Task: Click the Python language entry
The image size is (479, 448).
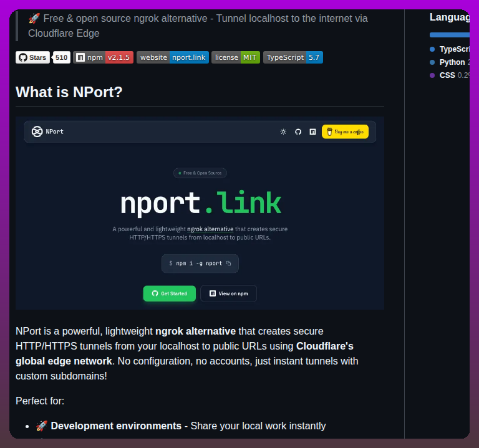Action: click(449, 62)
